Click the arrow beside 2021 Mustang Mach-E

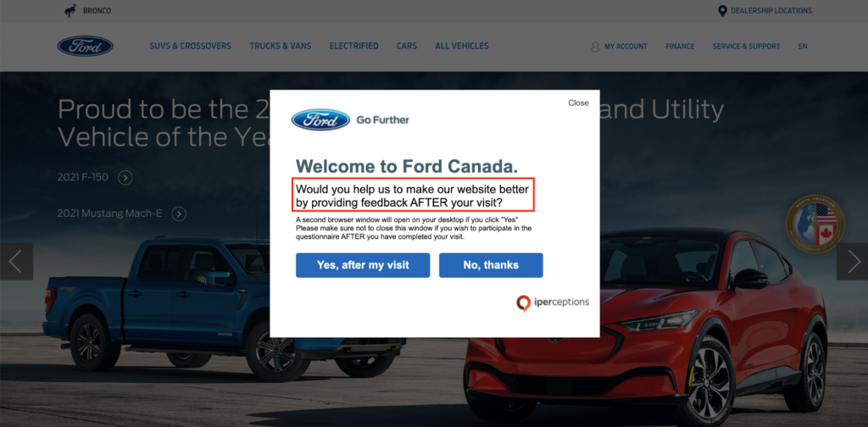pos(179,213)
